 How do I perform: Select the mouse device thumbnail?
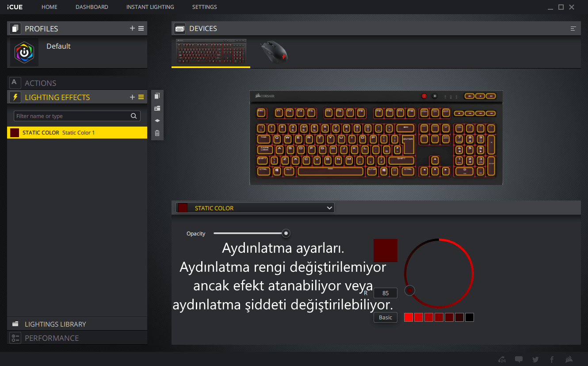(274, 52)
